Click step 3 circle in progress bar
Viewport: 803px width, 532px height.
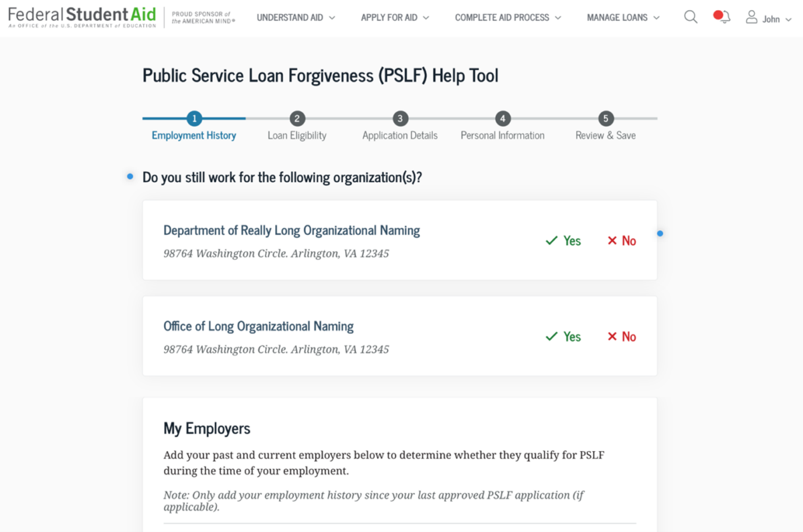(x=400, y=119)
